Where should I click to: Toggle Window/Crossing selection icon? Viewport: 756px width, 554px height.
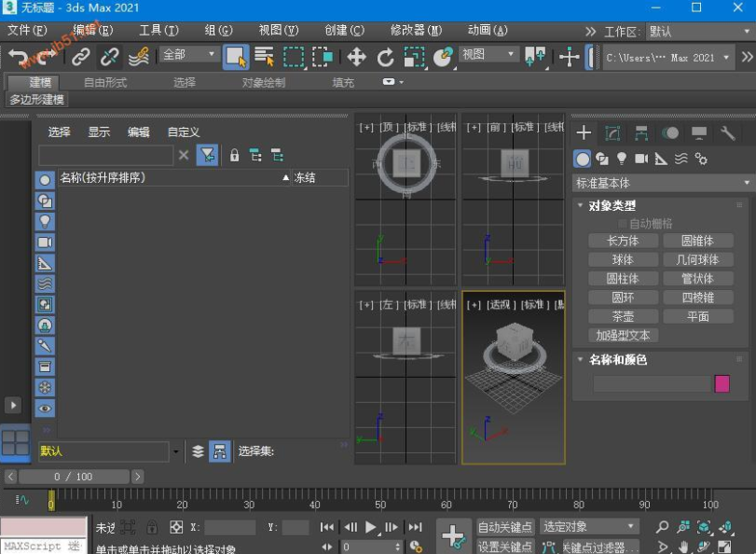323,57
